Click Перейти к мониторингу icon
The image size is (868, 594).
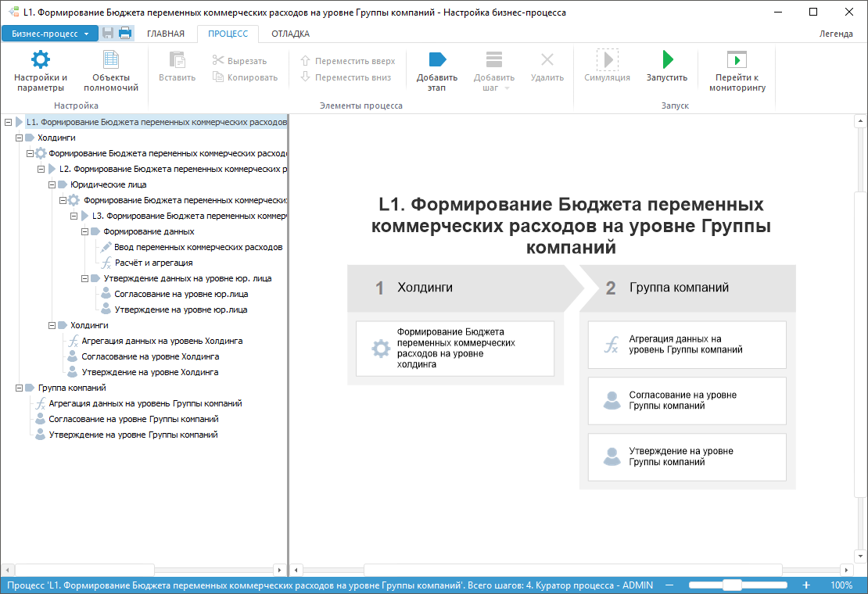point(737,61)
